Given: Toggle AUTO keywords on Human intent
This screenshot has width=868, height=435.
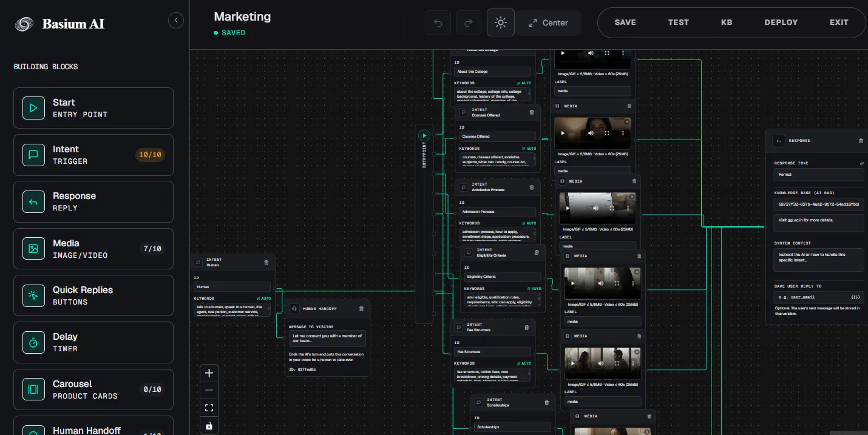Looking at the screenshot, I should click(263, 298).
